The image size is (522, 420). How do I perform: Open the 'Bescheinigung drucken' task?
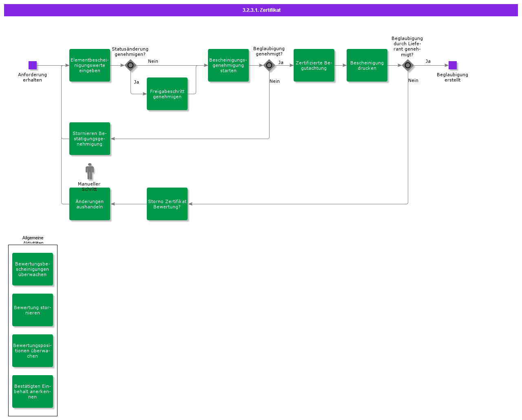point(367,65)
